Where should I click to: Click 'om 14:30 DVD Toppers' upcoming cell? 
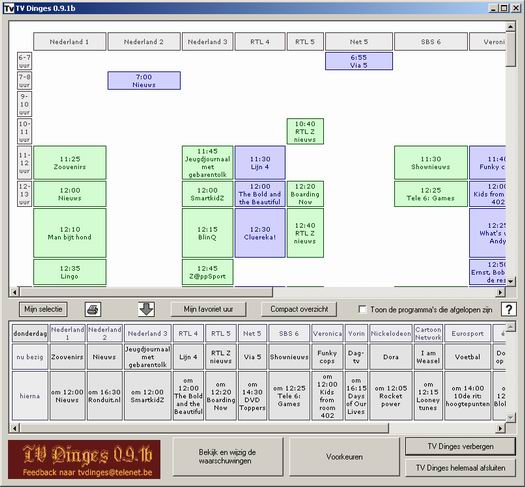click(x=252, y=396)
